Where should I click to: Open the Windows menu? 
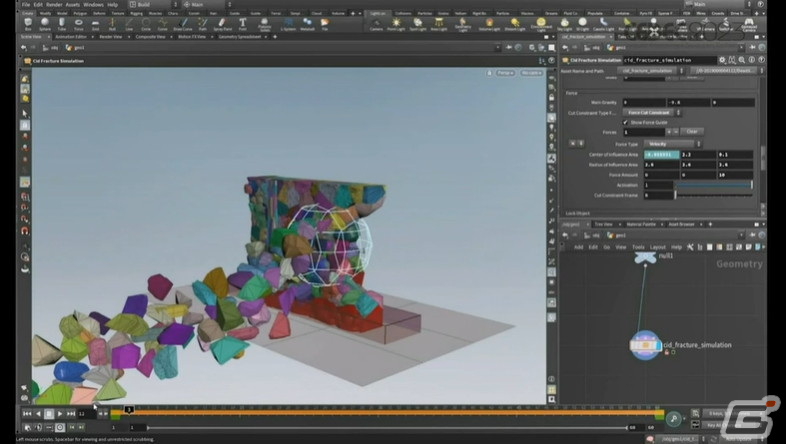point(93,5)
